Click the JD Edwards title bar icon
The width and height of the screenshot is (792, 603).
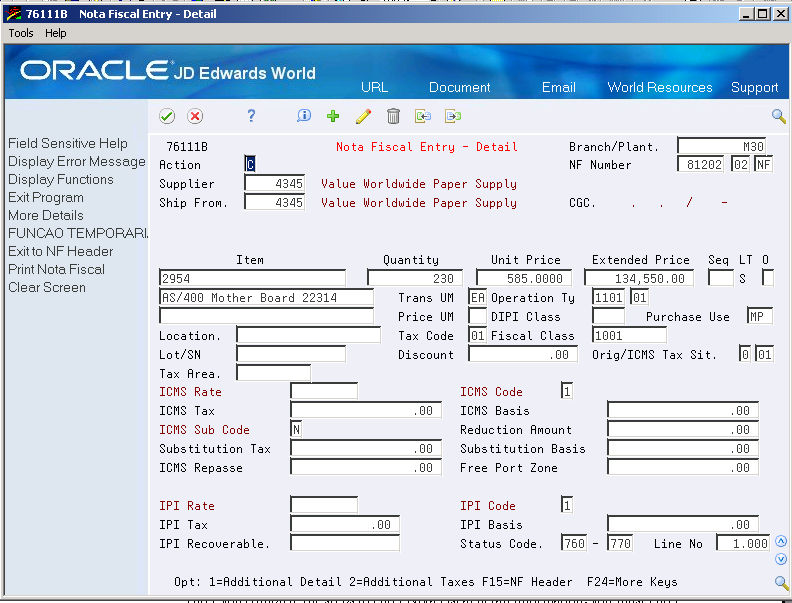point(14,14)
